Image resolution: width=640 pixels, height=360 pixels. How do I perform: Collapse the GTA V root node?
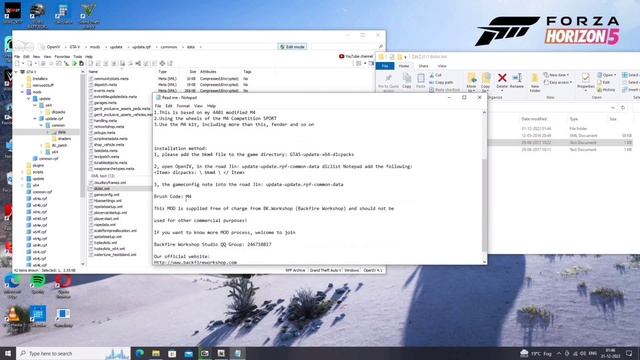[x=16, y=72]
